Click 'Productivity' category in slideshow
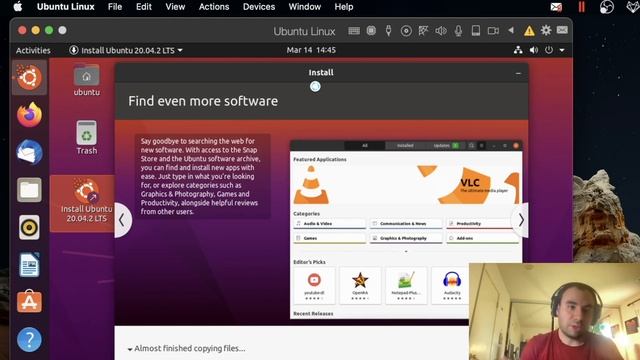Viewport: 640px width, 360px height. pos(482,224)
